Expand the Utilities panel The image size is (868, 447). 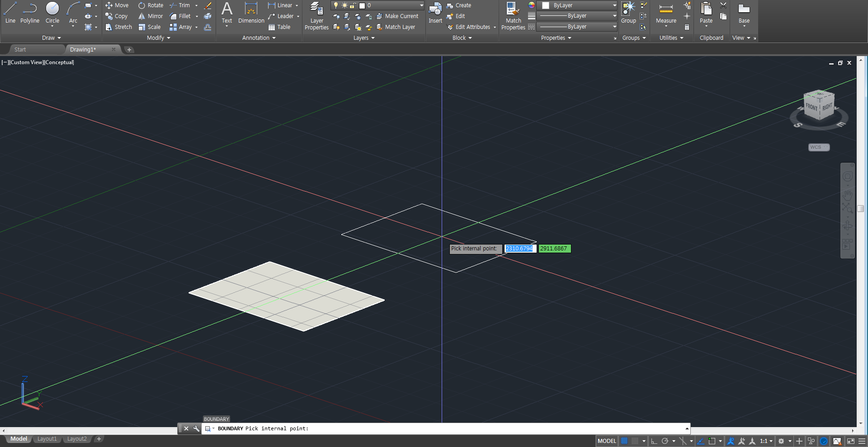pos(671,38)
